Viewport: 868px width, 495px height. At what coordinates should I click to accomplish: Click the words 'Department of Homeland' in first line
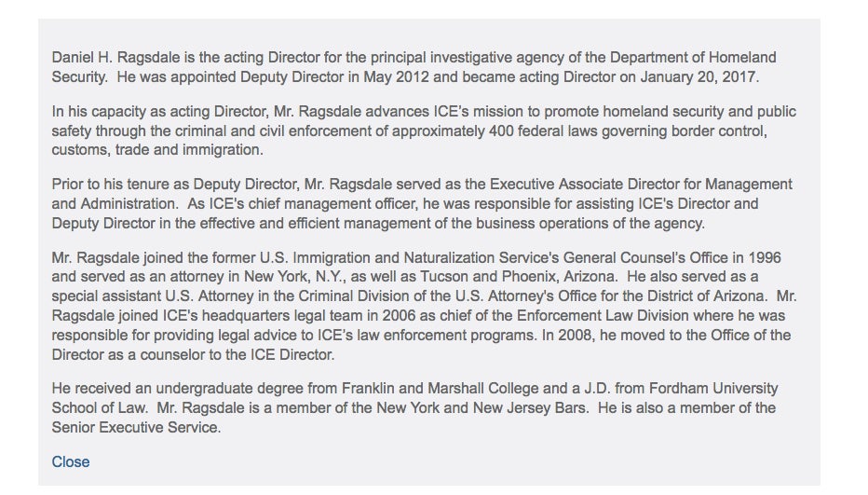coord(693,58)
